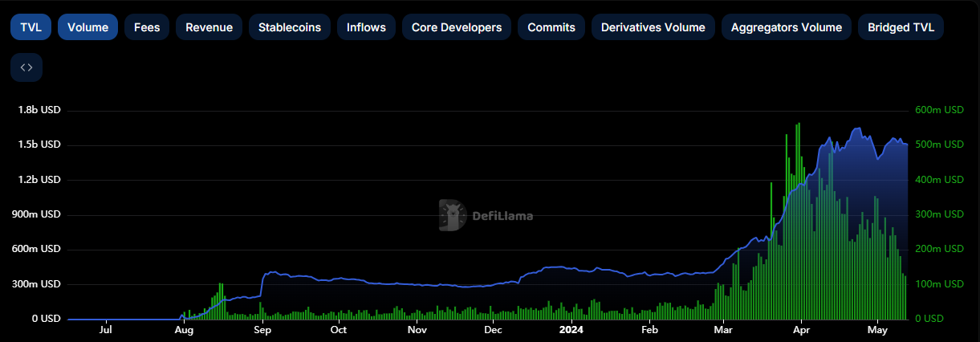
Task: Select the 'Mar' x-axis label
Action: point(723,330)
